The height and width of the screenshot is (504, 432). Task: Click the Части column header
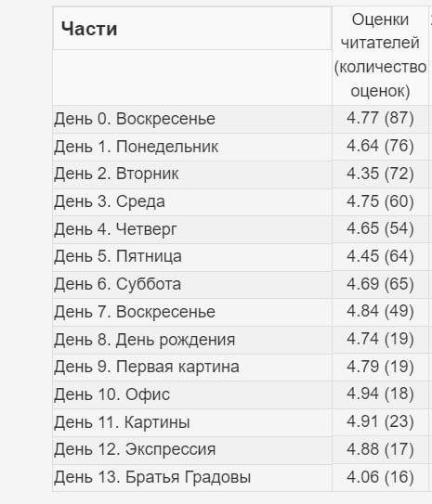[89, 29]
